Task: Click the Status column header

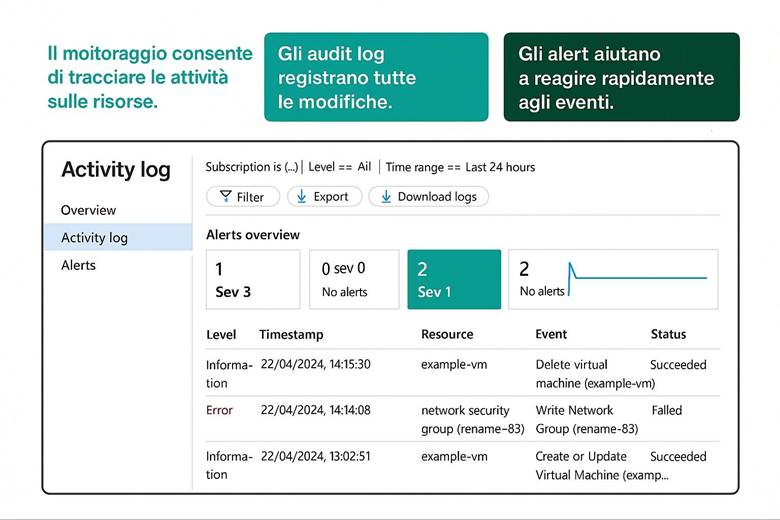Action: tap(668, 334)
